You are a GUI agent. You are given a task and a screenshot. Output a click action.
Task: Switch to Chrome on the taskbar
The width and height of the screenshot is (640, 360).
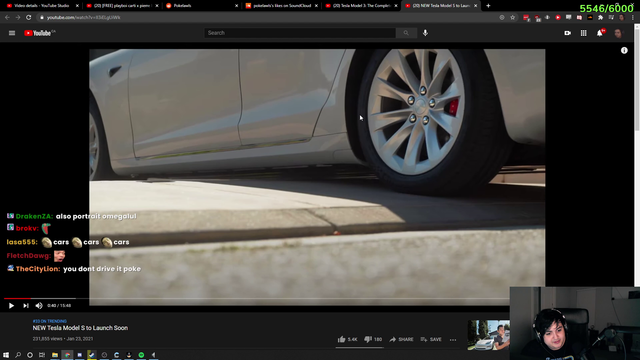67,355
